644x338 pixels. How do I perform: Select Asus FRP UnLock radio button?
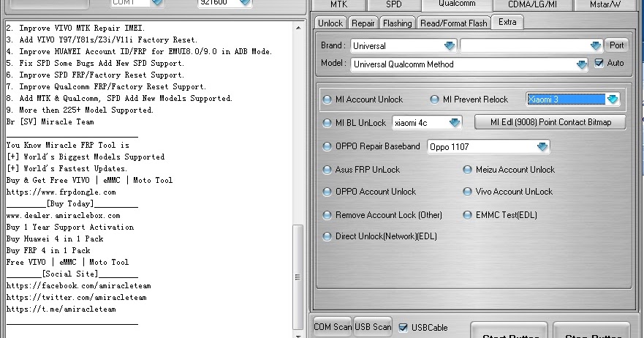pyautogui.click(x=327, y=170)
